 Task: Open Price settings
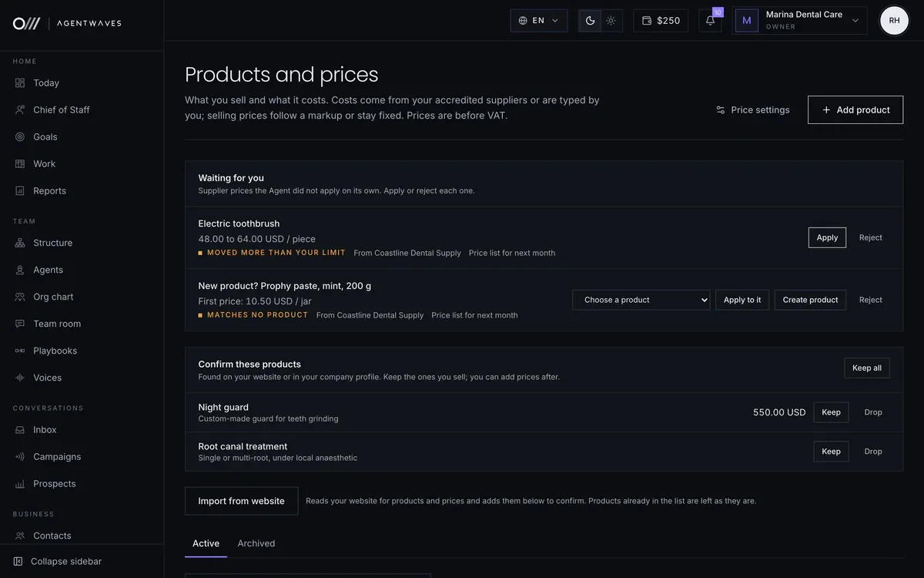coord(753,110)
